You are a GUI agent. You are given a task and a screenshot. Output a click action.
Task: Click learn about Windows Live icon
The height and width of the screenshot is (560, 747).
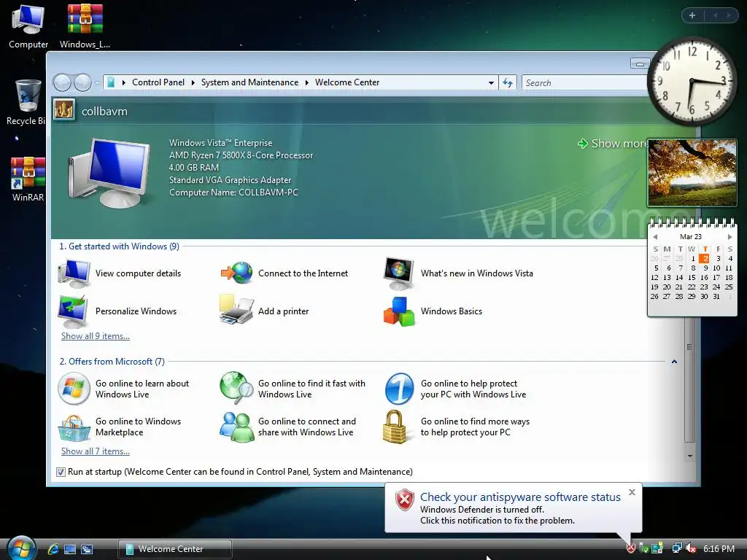click(x=74, y=389)
